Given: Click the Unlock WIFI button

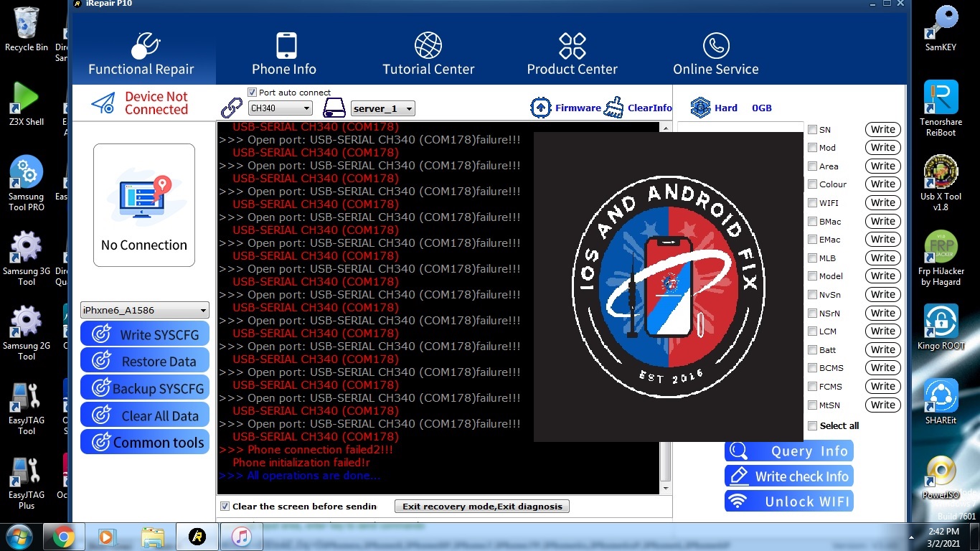Looking at the screenshot, I should click(789, 501).
